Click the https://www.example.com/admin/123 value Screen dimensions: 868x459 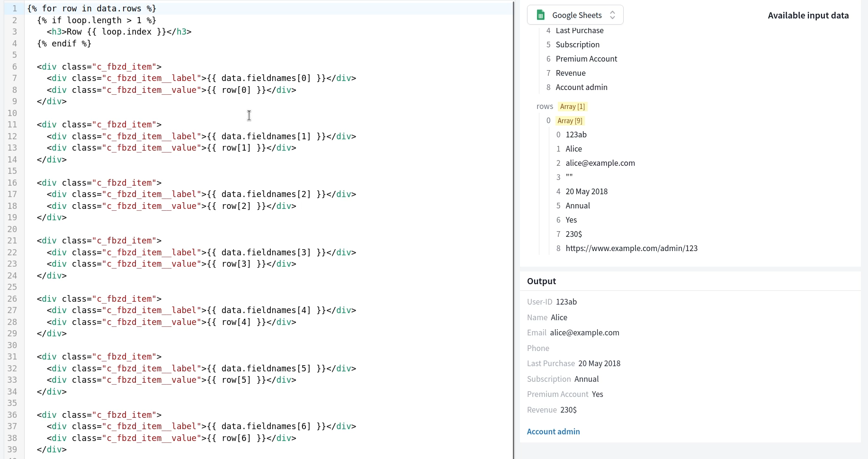tap(632, 248)
